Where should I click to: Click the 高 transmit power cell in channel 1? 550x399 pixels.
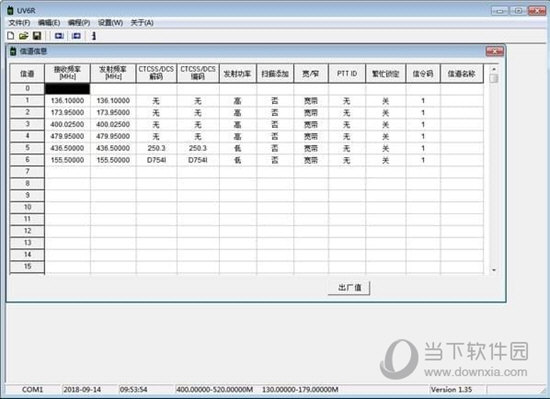tap(237, 101)
